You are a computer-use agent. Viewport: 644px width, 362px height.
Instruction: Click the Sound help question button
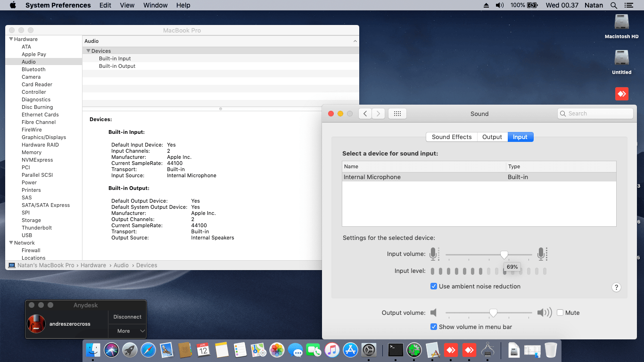[616, 287]
